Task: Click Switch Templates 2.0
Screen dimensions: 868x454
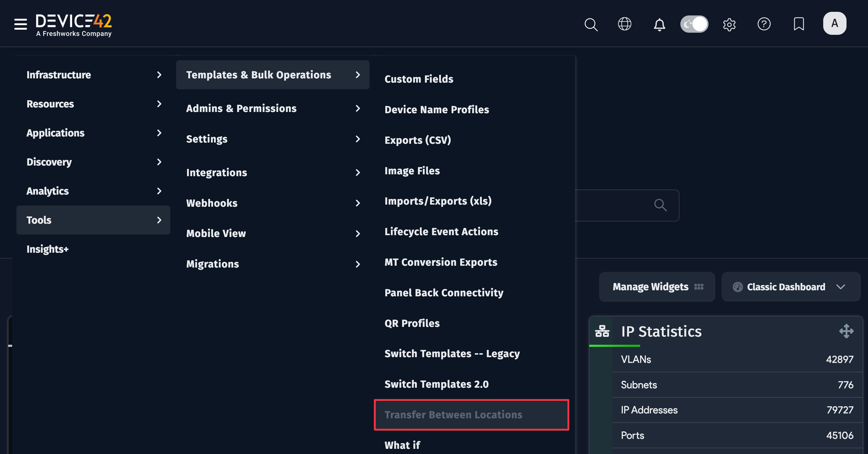Action: [436, 384]
